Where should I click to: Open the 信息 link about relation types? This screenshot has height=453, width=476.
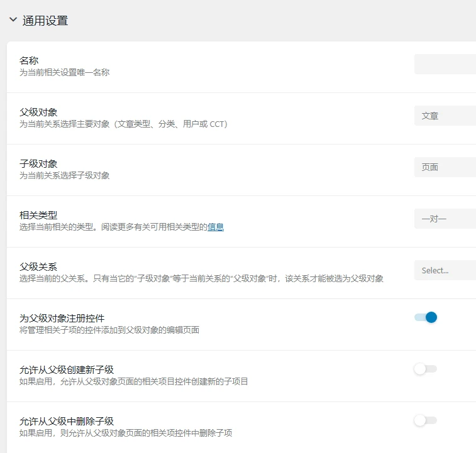216,227
